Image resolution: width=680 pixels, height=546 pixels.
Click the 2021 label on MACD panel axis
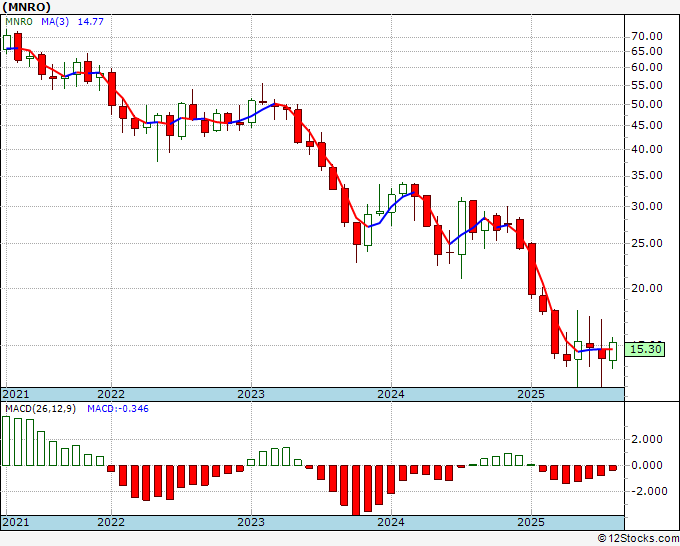tap(16, 522)
